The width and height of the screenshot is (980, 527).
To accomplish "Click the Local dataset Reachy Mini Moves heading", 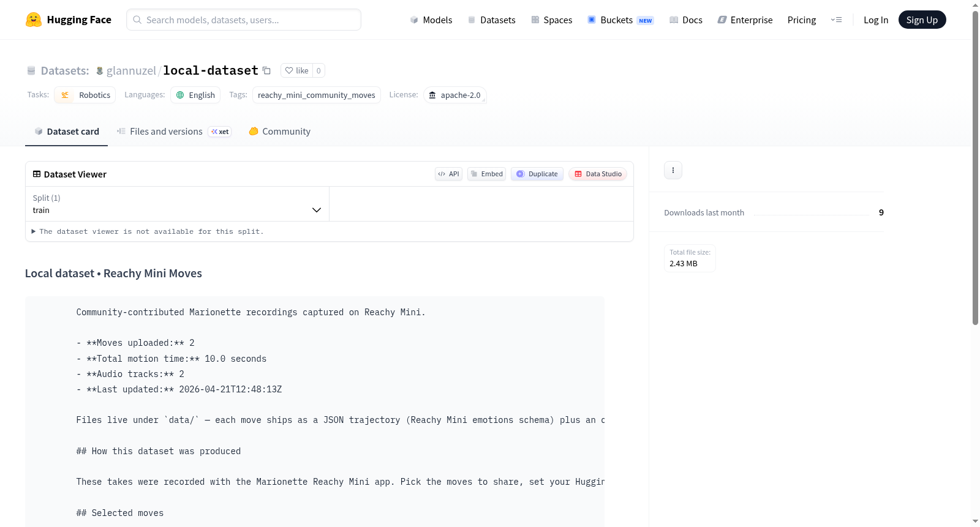I will point(113,274).
